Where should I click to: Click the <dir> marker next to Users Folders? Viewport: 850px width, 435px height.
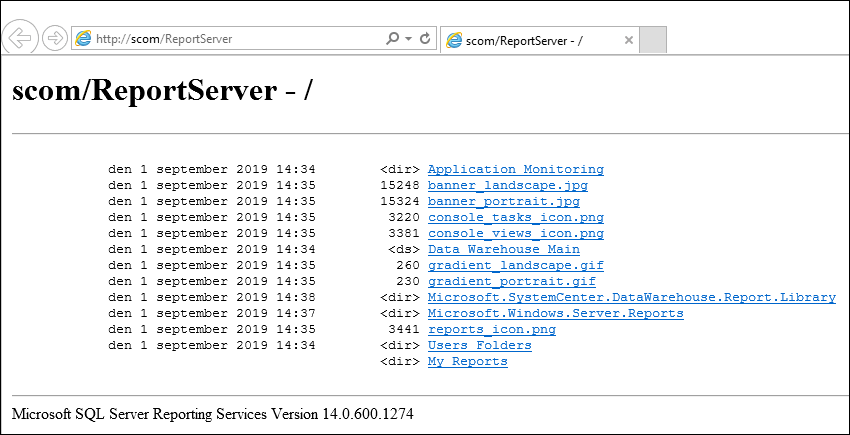[400, 346]
